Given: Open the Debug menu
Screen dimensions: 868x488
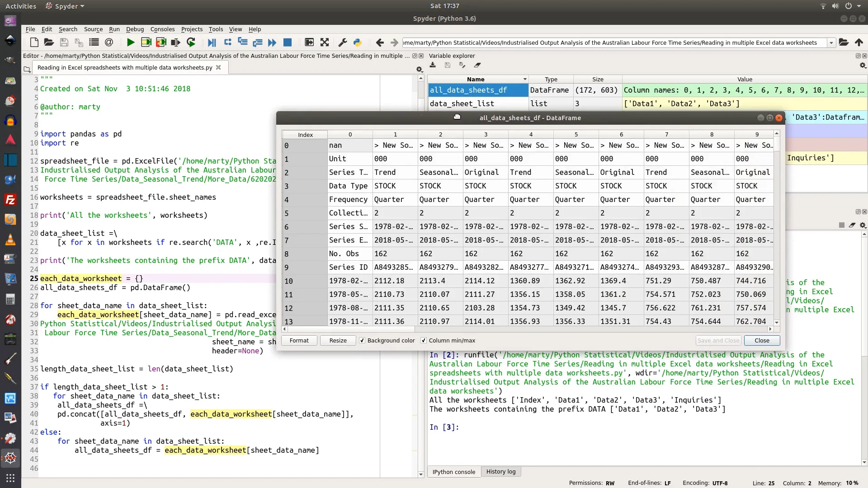Looking at the screenshot, I should tap(134, 29).
